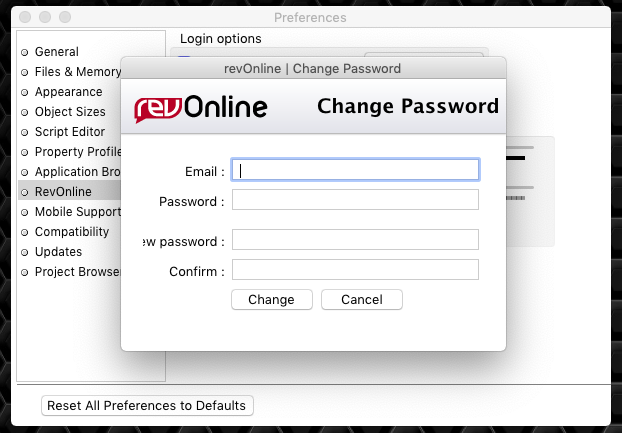Viewport: 622px width, 433px height.
Task: Choose the Object Sizes radio bullet
Action: click(x=25, y=112)
